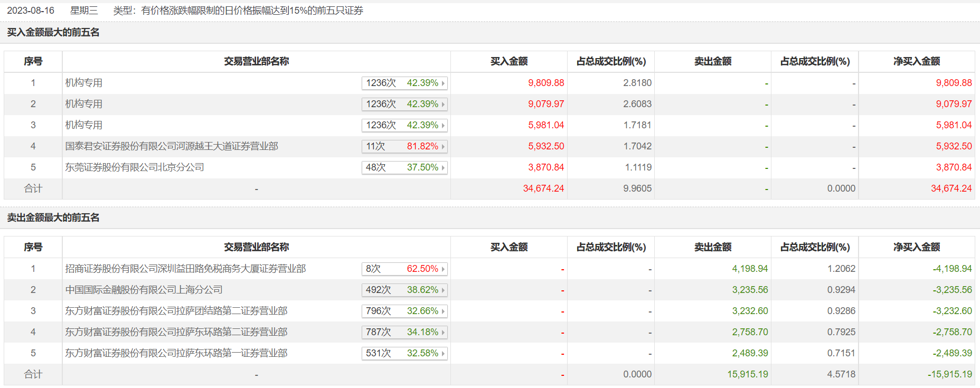Screen dimensions: 980x388
Task: Click 中国国际金融股份有限公司上海分公司 link
Action: [144, 290]
